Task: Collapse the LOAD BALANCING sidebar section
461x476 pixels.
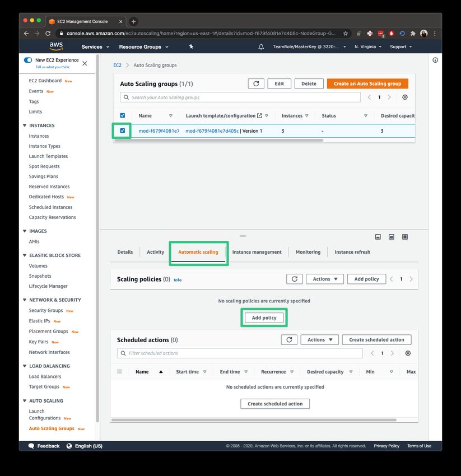Action: click(x=25, y=366)
